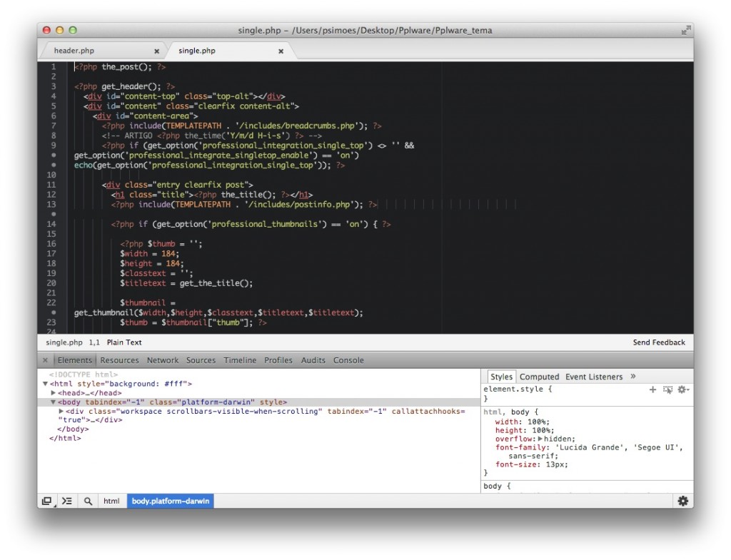
Task: Toggle element state icon in Styles pane
Action: (667, 390)
